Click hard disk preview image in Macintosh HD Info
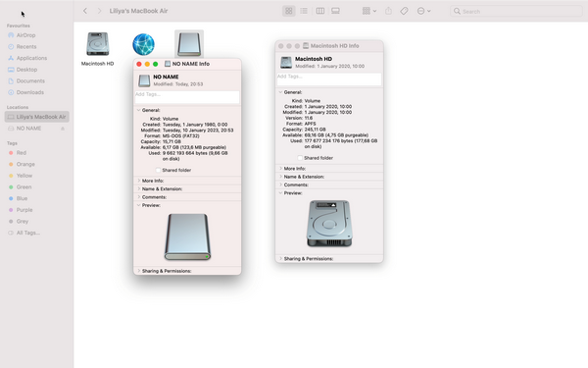 pos(329,224)
